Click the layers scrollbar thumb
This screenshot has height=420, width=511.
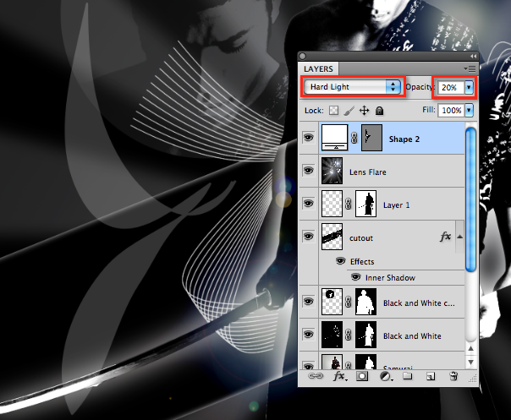471,200
